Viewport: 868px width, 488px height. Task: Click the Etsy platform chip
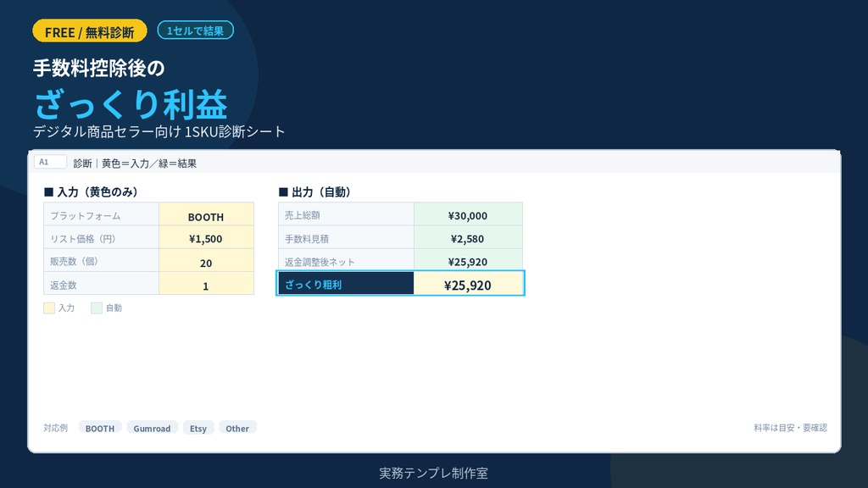click(x=198, y=428)
